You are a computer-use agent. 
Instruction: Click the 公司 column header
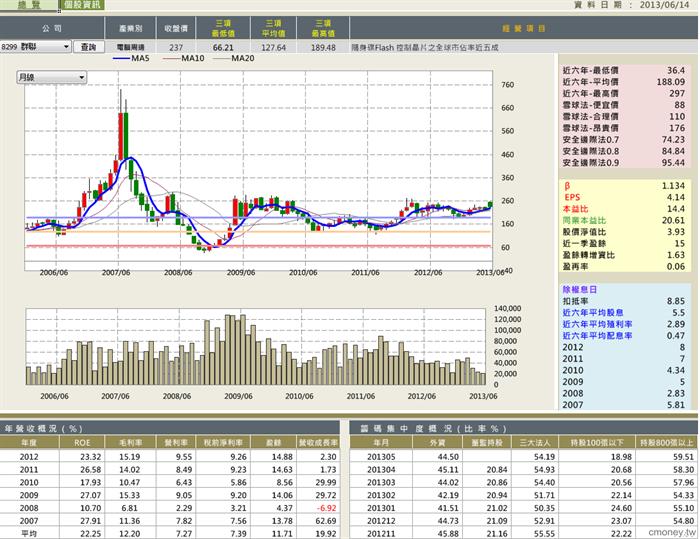click(52, 28)
